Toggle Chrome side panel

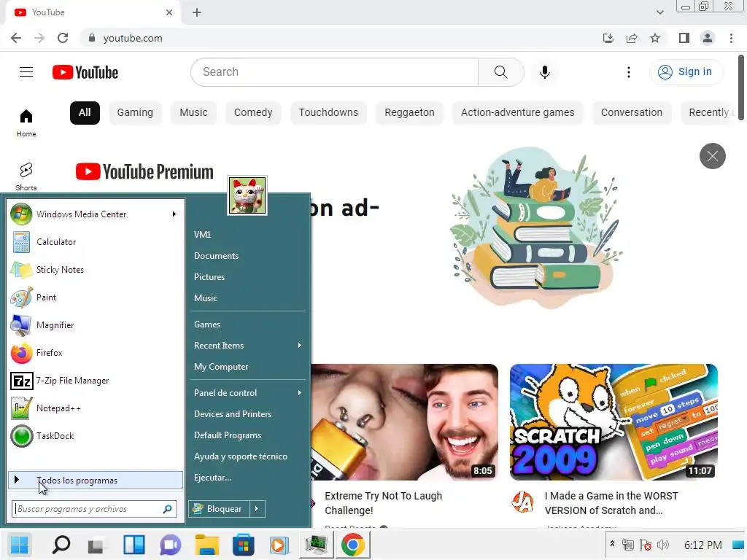pos(684,38)
